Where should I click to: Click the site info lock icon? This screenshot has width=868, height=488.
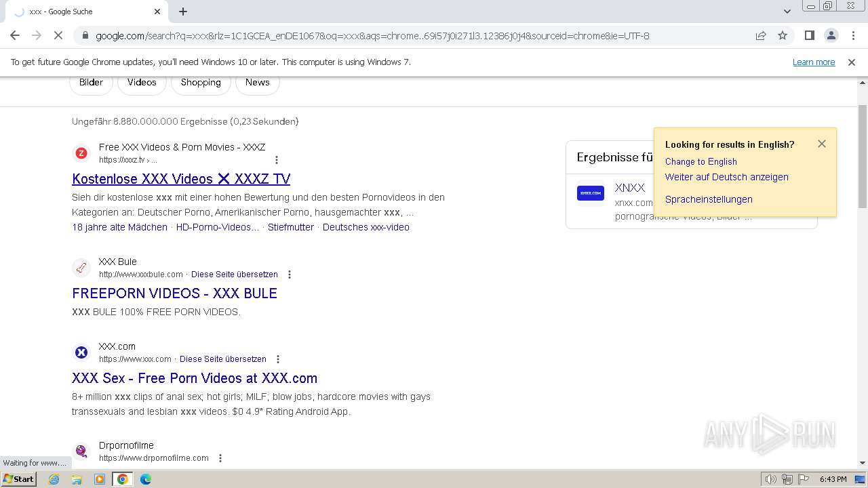pyautogui.click(x=85, y=35)
